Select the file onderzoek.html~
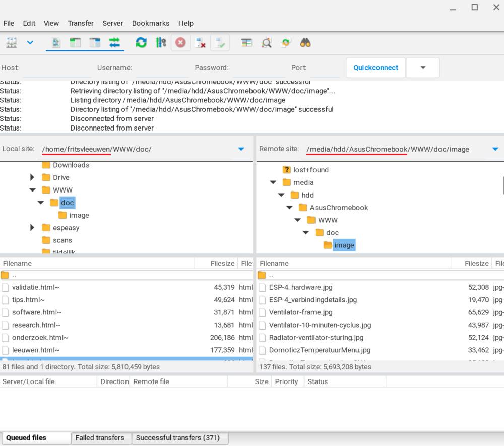This screenshot has width=504, height=446. (127, 337)
